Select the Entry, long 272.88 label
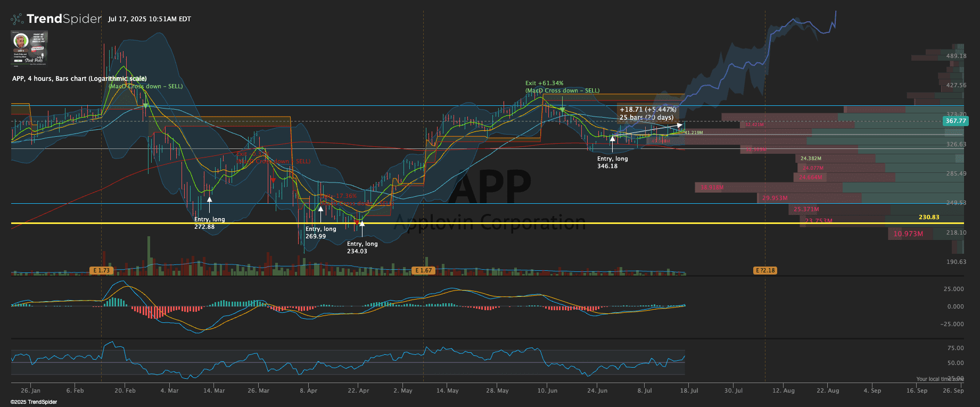Image resolution: width=980 pixels, height=407 pixels. click(x=210, y=223)
